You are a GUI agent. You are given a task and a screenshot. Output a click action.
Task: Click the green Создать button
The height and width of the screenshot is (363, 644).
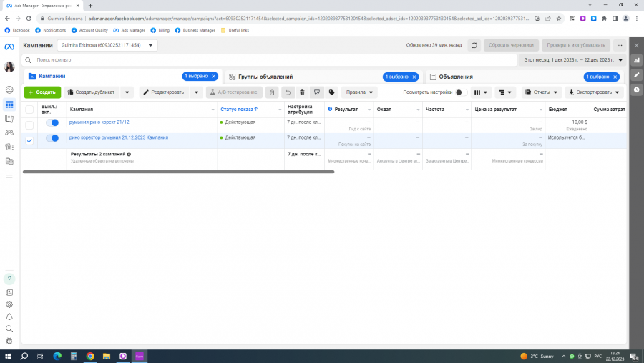(42, 92)
